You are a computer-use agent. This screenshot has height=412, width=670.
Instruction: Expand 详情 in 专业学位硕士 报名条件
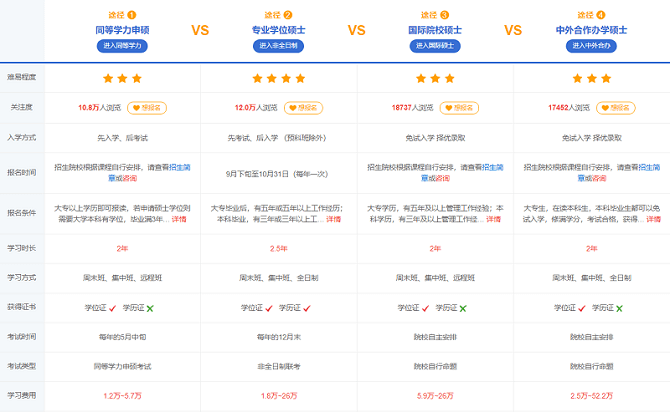334,218
